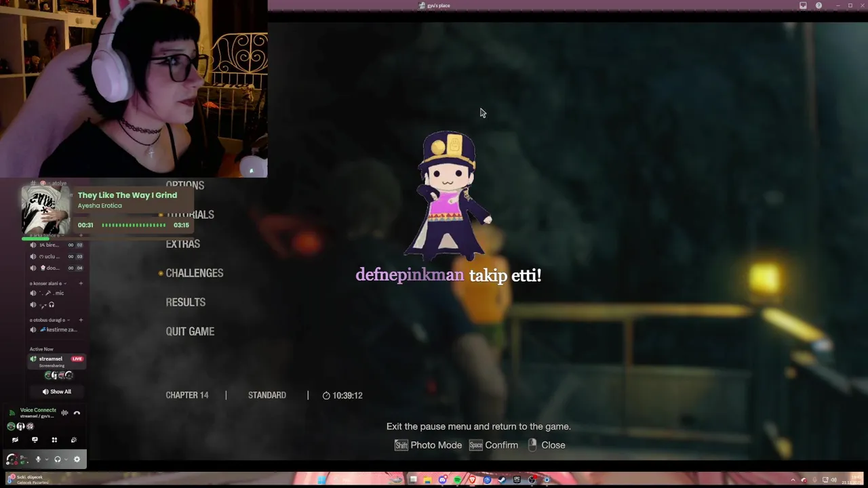Click the Close prompt at bottom
Image resolution: width=868 pixels, height=488 pixels.
tap(547, 445)
